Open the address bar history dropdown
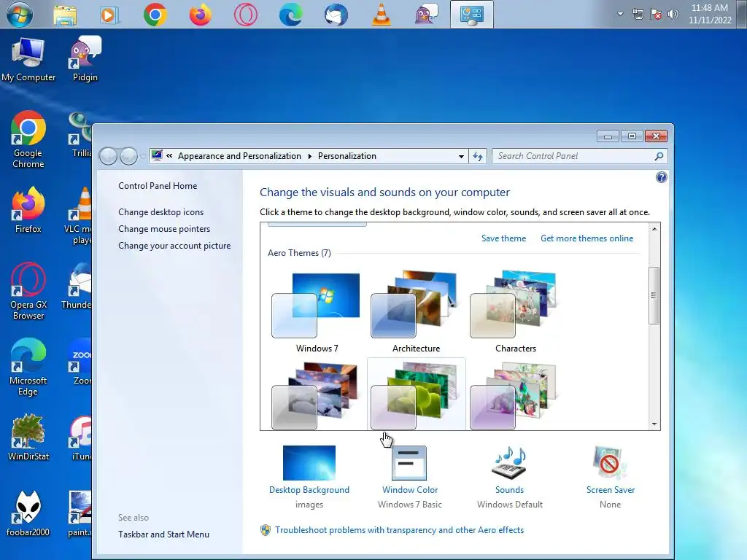747x560 pixels. [461, 156]
